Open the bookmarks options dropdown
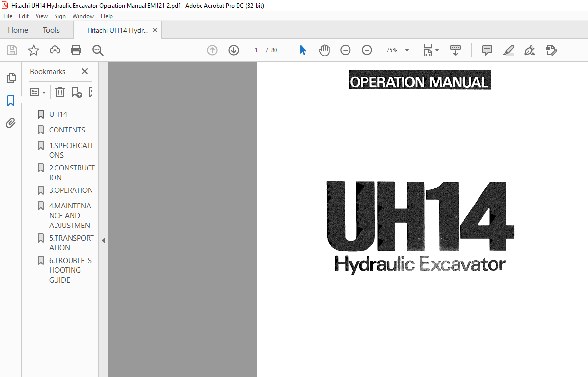This screenshot has width=588, height=377. click(x=38, y=92)
